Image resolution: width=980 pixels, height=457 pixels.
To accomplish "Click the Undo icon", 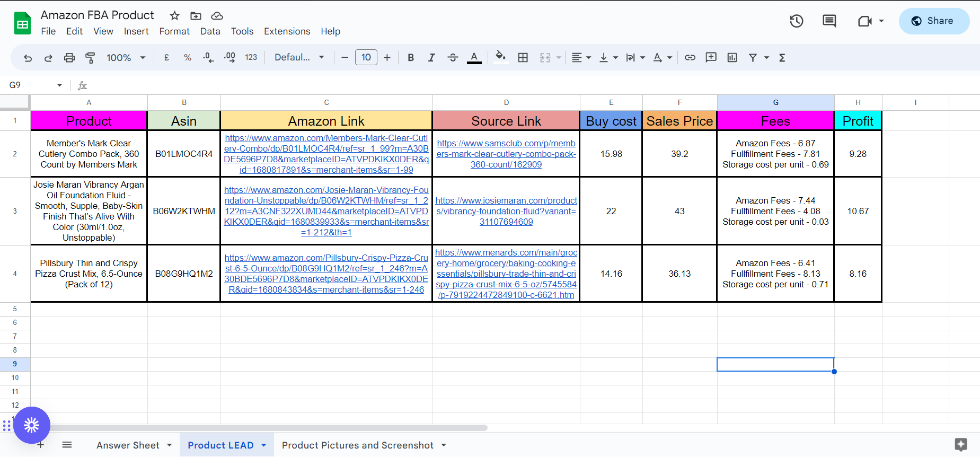I will coord(28,58).
